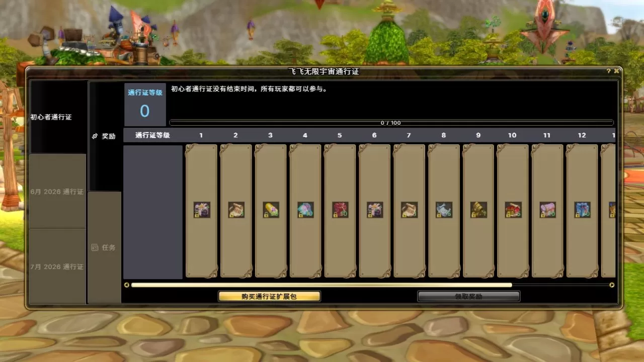Select the level 10 reward item icon
The image size is (644, 362).
pyautogui.click(x=513, y=210)
